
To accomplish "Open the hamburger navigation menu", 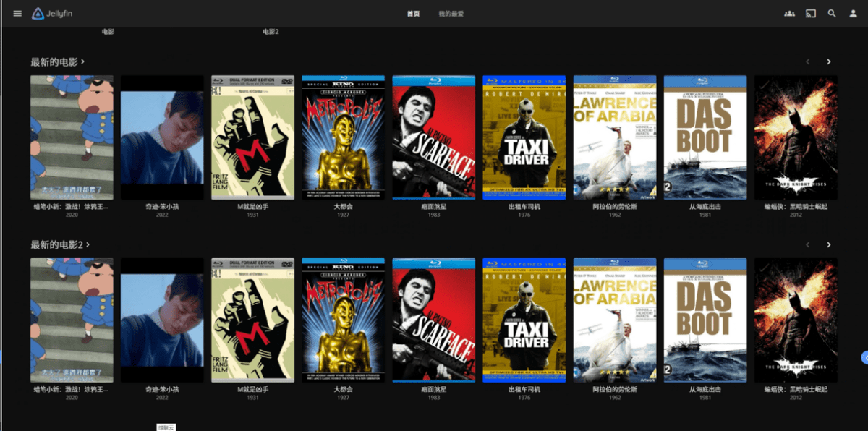I will click(17, 14).
